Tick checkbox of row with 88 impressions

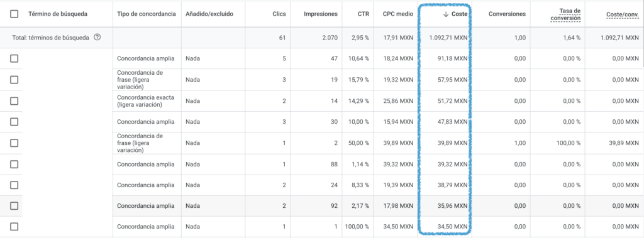(x=14, y=164)
